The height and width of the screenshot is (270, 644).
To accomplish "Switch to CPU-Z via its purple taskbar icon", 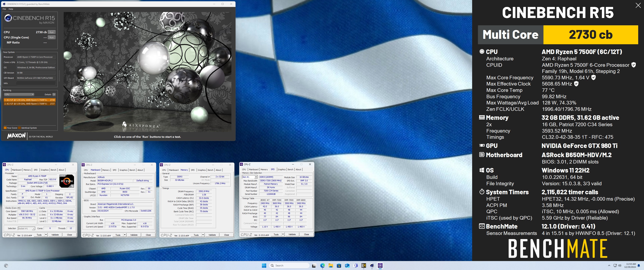I will click(380, 265).
